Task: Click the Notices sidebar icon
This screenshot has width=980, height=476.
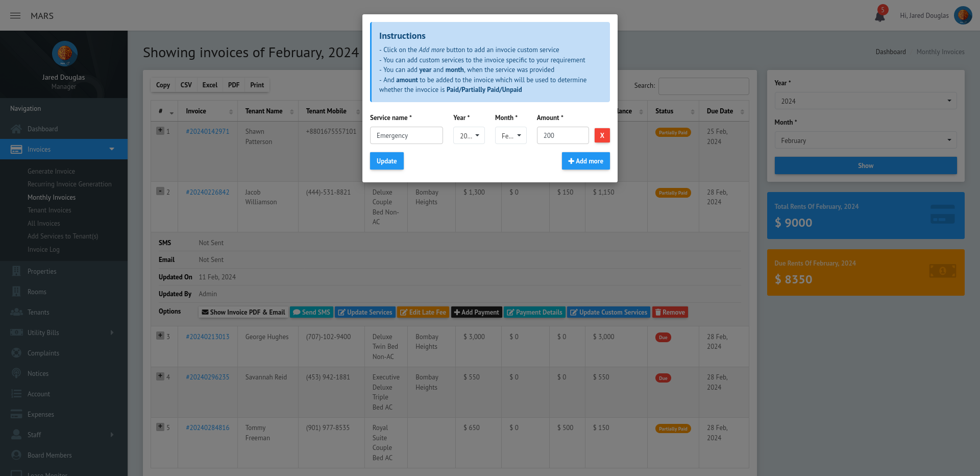Action: [16, 373]
